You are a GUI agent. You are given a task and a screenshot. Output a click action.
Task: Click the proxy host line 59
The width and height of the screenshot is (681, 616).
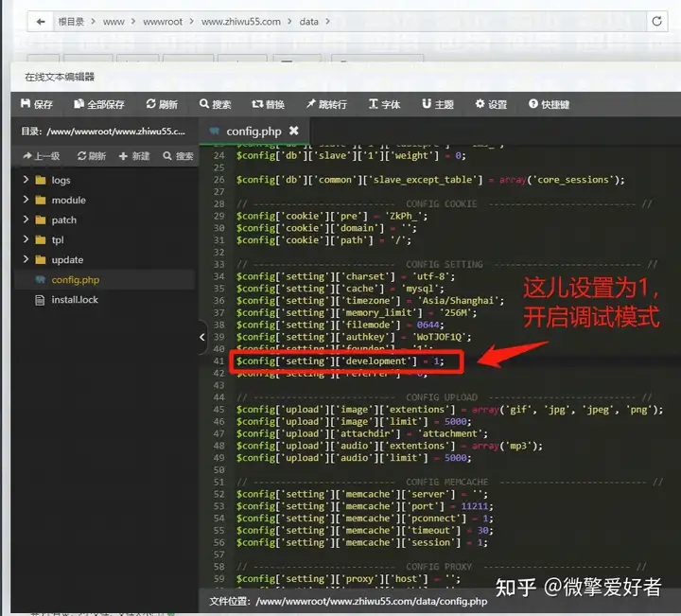tap(348, 579)
